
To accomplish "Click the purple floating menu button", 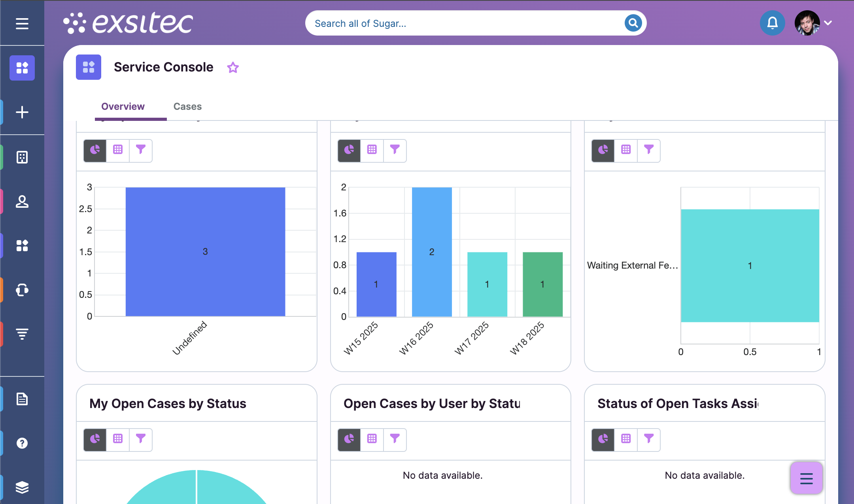I will point(806,478).
